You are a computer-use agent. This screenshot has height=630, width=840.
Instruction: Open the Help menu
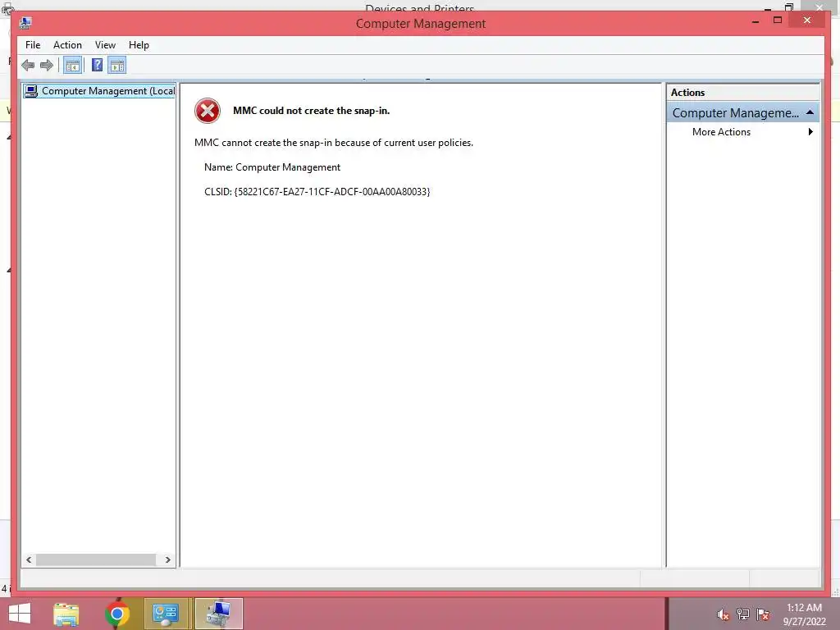139,45
